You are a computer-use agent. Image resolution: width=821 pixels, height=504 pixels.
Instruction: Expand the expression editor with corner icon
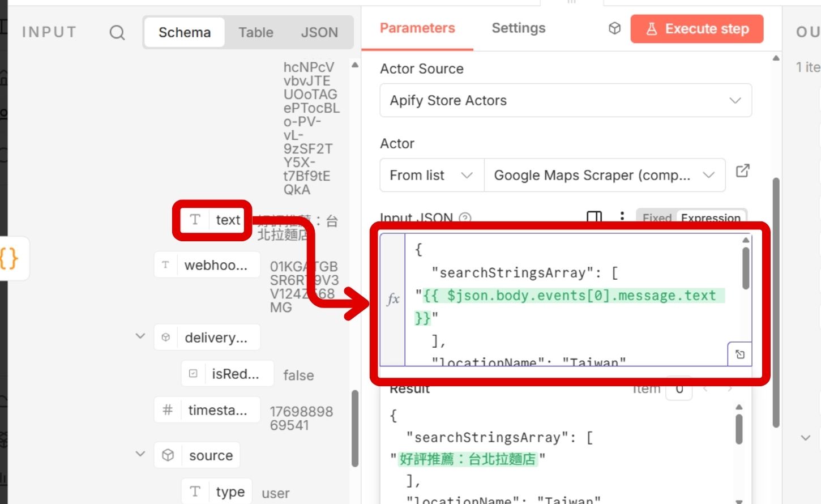[x=739, y=354]
